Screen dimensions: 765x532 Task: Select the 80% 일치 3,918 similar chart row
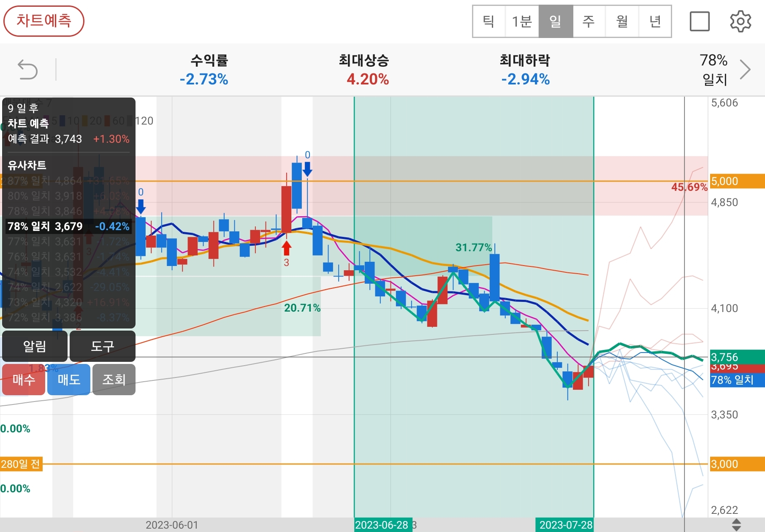(68, 196)
